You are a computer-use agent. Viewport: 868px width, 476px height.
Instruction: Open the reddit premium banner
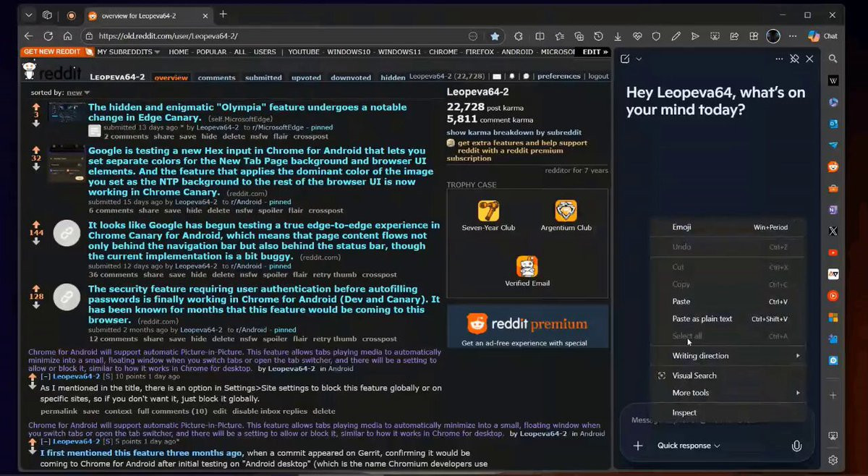pos(527,326)
